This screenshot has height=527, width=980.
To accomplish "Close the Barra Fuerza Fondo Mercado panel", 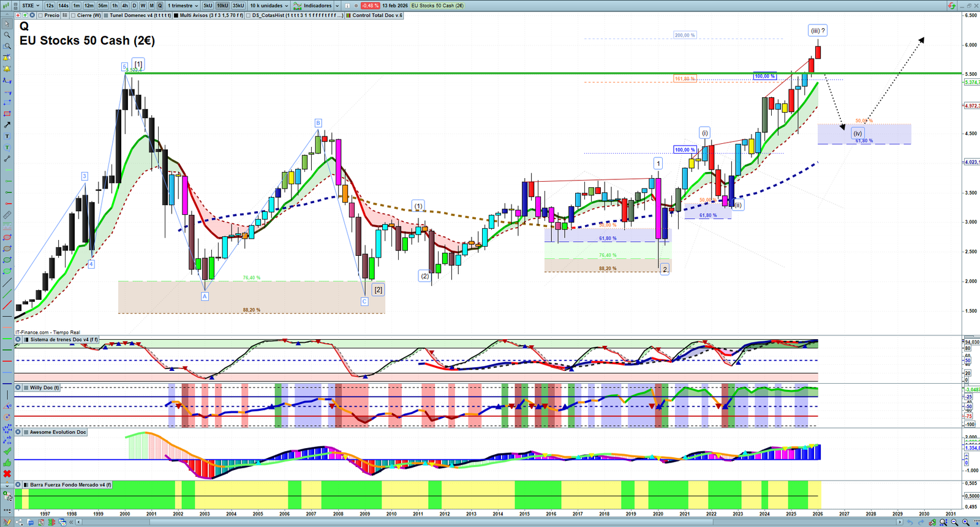I will tap(18, 485).
